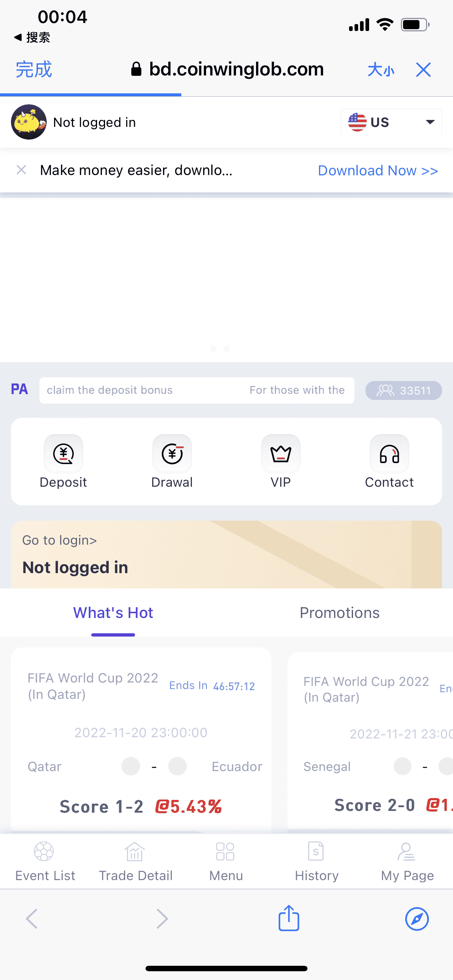Expand the US language dropdown
The height and width of the screenshot is (980, 453).
coord(391,122)
